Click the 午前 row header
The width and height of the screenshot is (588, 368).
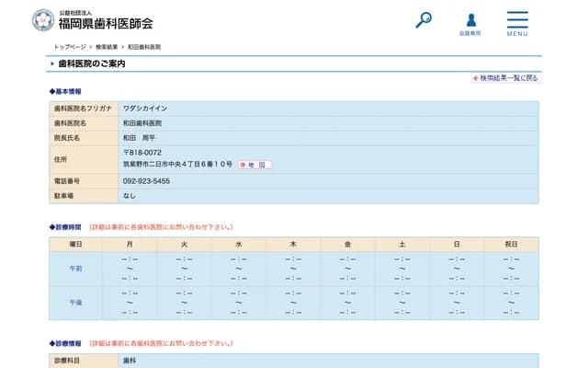coord(75,269)
